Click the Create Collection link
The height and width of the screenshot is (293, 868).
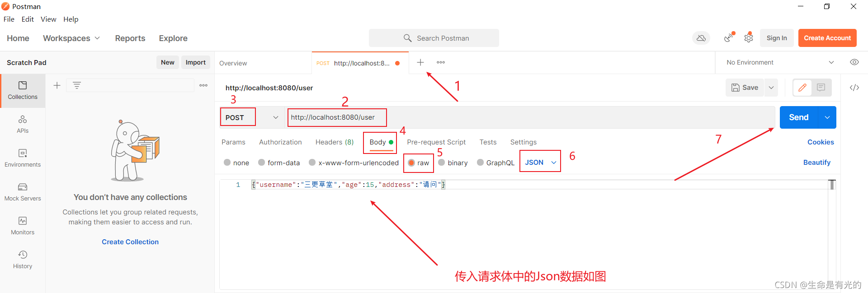[x=130, y=242]
